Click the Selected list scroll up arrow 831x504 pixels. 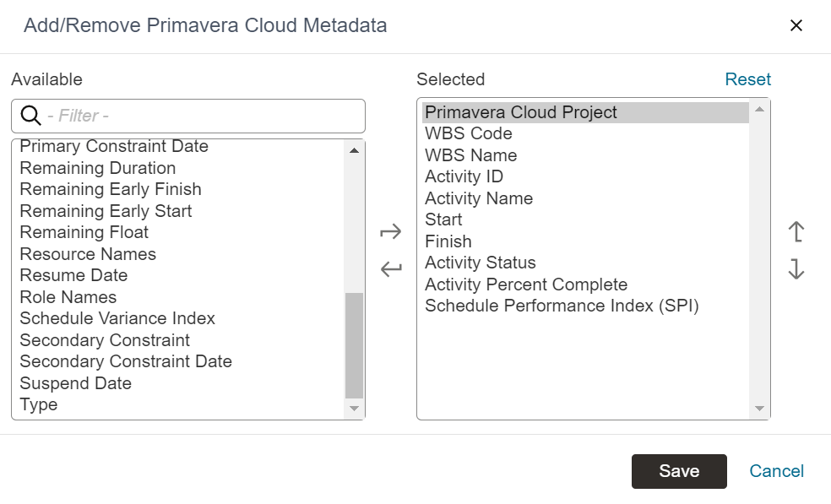coord(759,110)
